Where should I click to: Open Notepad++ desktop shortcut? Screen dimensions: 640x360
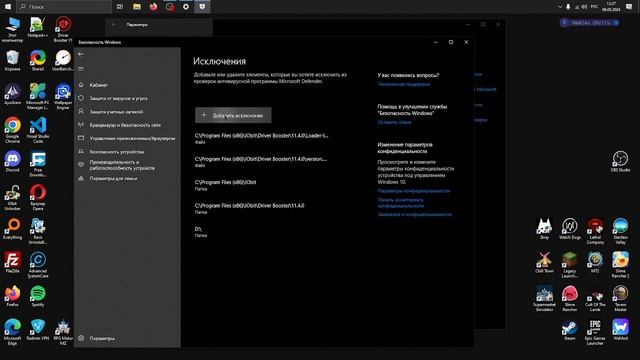click(x=38, y=28)
